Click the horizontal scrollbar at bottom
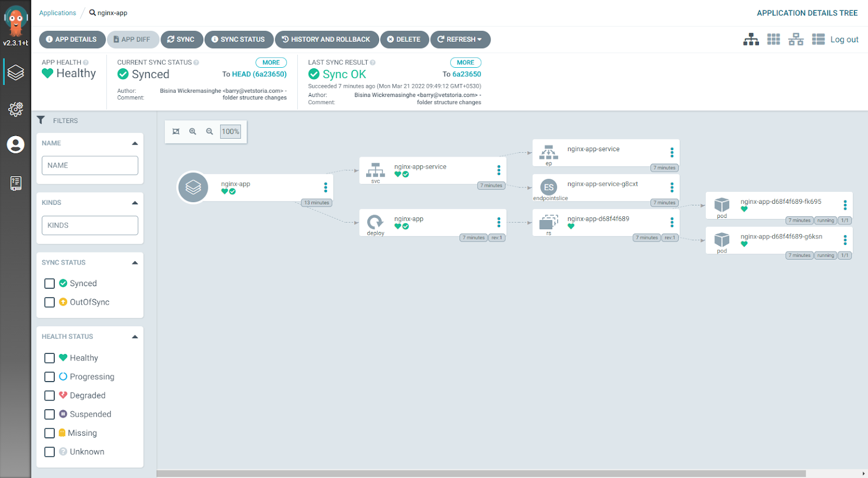The width and height of the screenshot is (868, 478). 481,474
